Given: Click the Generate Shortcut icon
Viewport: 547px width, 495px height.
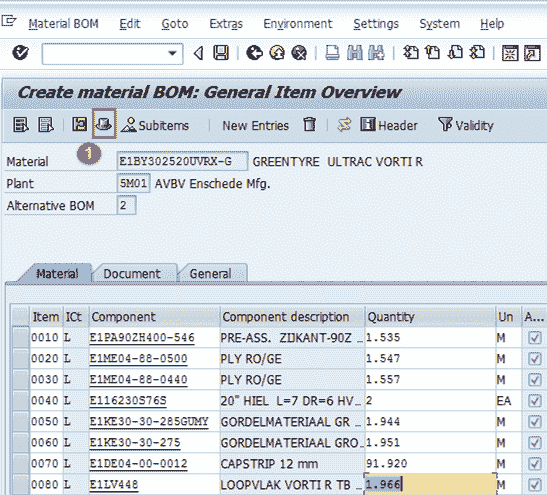Looking at the screenshot, I should point(532,53).
